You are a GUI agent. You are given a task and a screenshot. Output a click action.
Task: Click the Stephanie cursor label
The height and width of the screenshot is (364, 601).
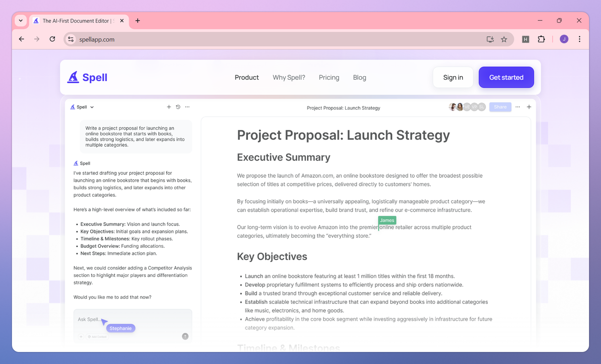point(121,328)
